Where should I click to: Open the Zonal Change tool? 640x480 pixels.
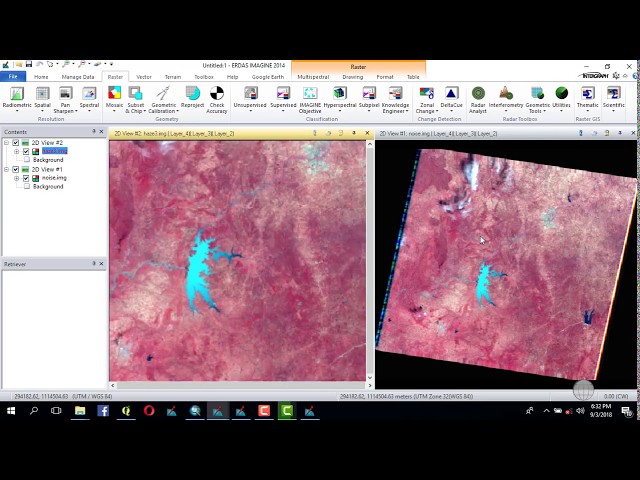pos(427,93)
